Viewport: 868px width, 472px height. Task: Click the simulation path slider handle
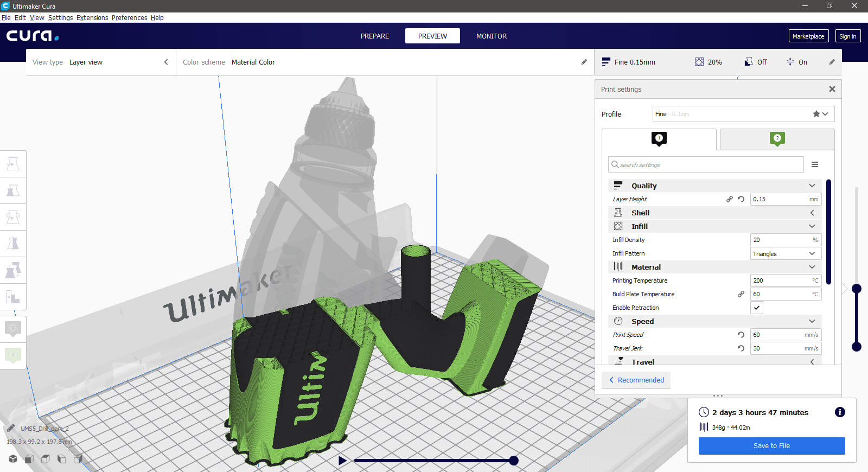[x=514, y=461]
